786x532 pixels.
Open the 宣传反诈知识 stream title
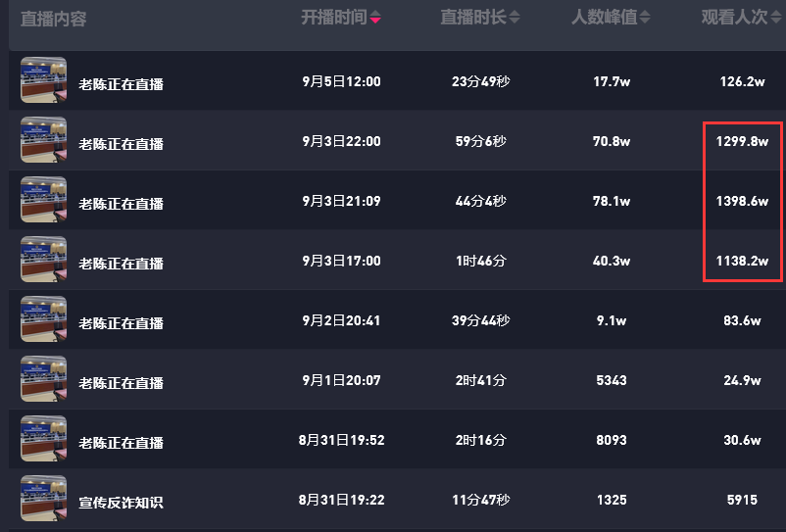click(x=122, y=503)
